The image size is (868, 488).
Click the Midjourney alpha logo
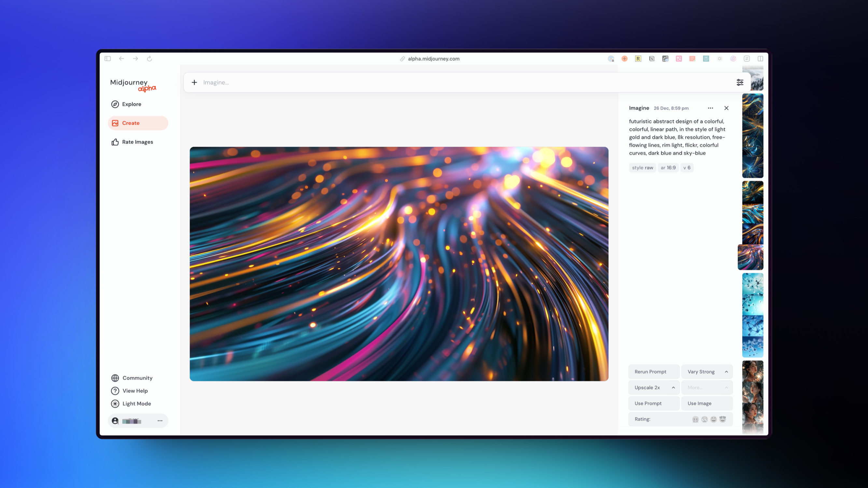tap(133, 85)
